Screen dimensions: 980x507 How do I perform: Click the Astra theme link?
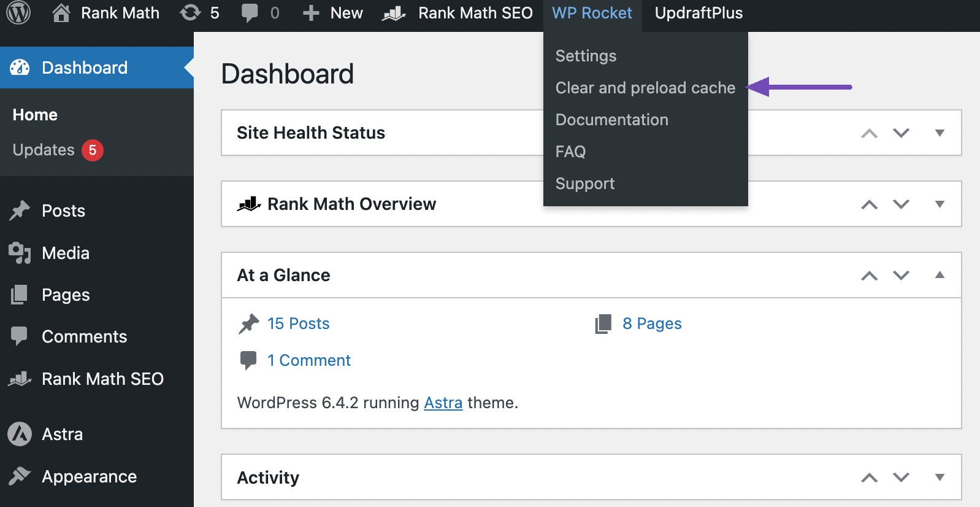443,403
